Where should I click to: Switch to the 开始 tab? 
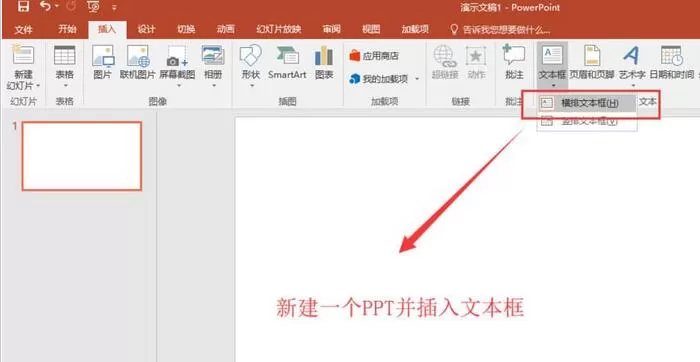coord(67,29)
